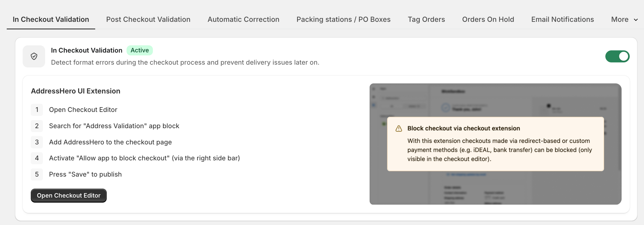This screenshot has width=644, height=225.
Task: Click the step 4 number badge
Action: (37, 158)
